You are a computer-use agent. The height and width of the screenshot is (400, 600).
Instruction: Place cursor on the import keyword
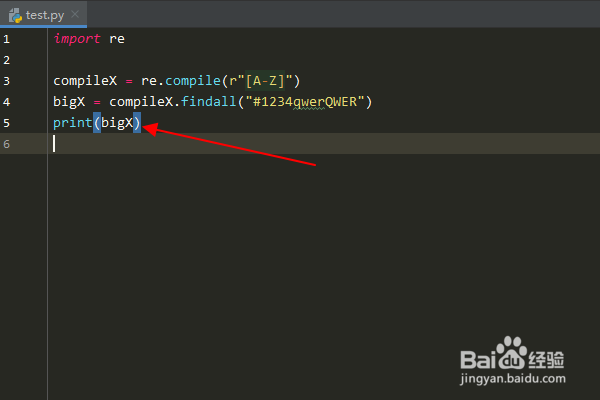pyautogui.click(x=77, y=39)
